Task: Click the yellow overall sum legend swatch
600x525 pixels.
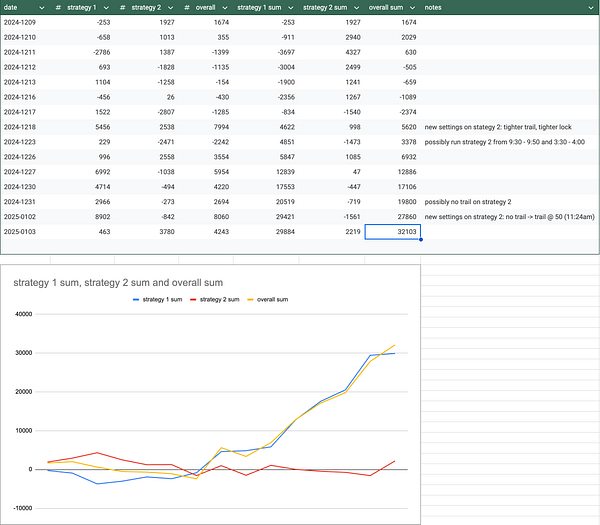Action: click(250, 300)
